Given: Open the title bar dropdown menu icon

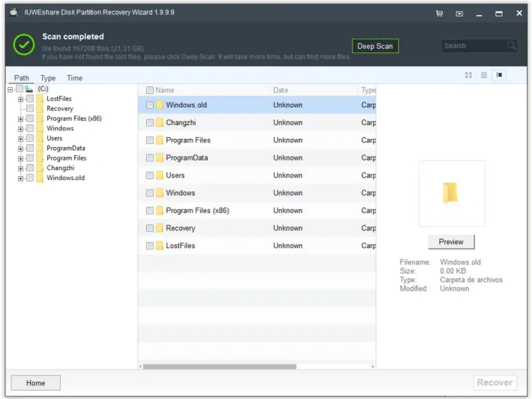Looking at the screenshot, I should (x=459, y=13).
